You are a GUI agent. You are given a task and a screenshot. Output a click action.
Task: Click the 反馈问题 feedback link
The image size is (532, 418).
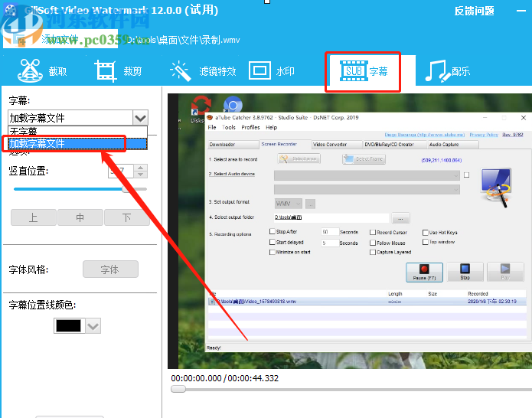click(474, 11)
